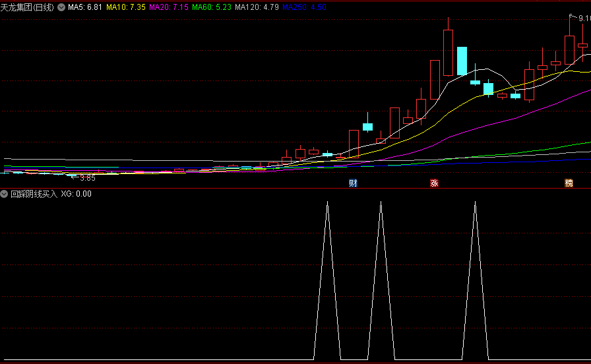The height and width of the screenshot is (364, 591).
Task: Open the dropdown arrow beside 天龙集团(日线)
Action: click(x=61, y=7)
